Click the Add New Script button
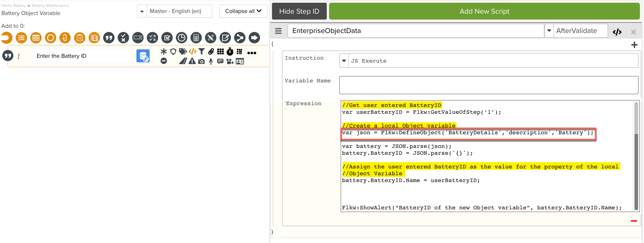 [484, 11]
